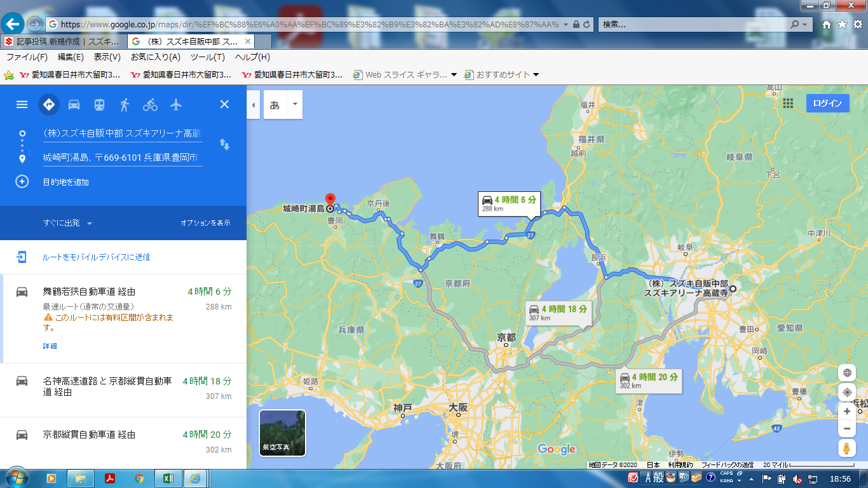The image size is (868, 488).
Task: Select the walking travel mode
Action: 125,104
